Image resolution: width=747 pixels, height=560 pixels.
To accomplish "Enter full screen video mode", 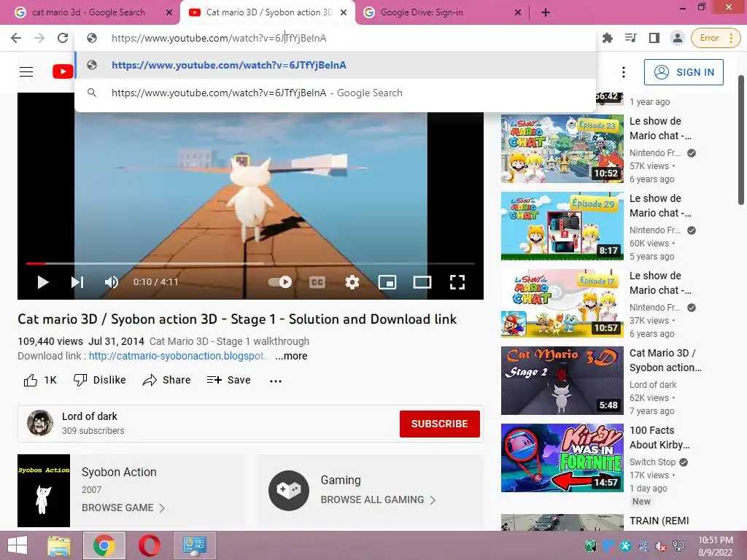I will click(457, 282).
